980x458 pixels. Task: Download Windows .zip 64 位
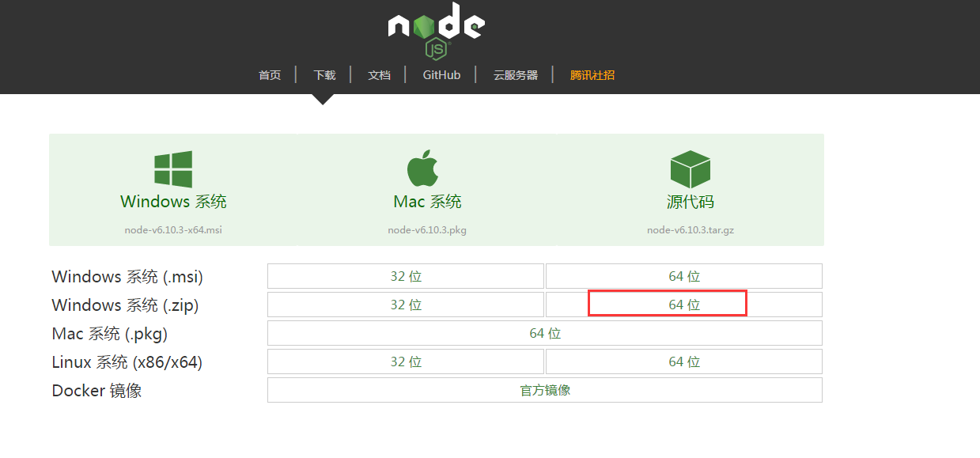tap(684, 305)
